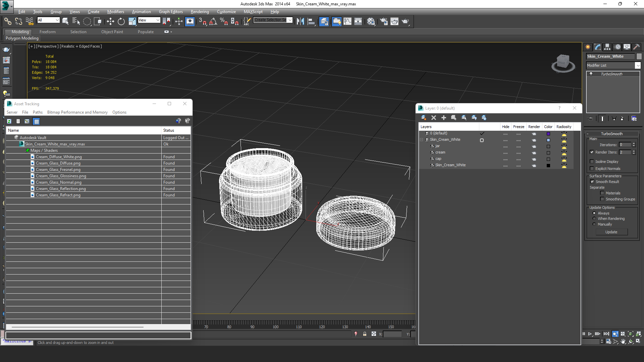Viewport: 644px width, 362px height.
Task: Select the Rotate transform tool
Action: (x=121, y=21)
